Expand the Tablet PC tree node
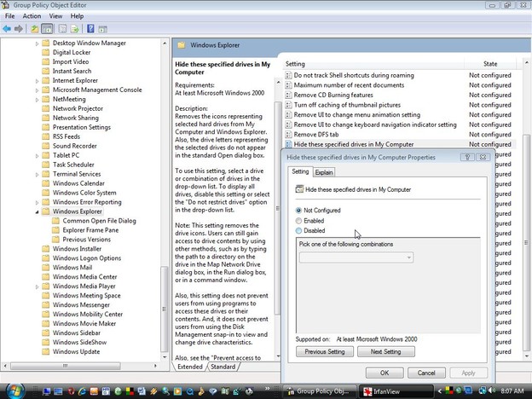Image resolution: width=532 pixels, height=399 pixels. (37, 156)
